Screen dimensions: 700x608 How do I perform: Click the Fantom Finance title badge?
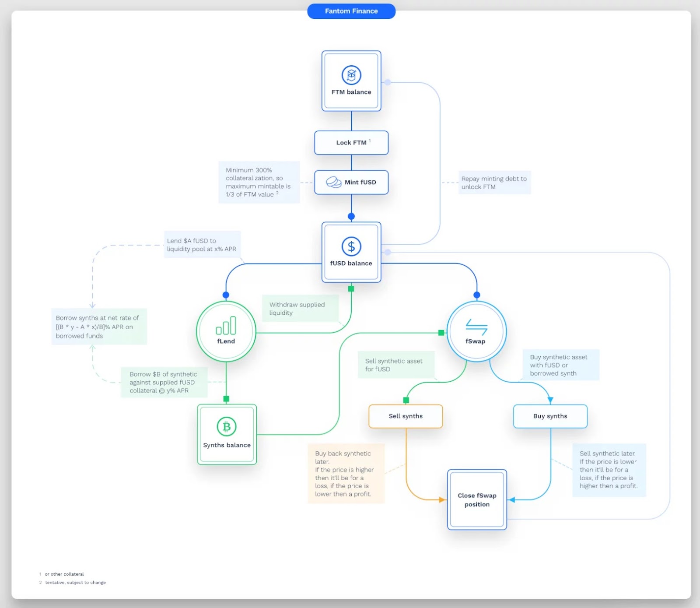coord(351,11)
